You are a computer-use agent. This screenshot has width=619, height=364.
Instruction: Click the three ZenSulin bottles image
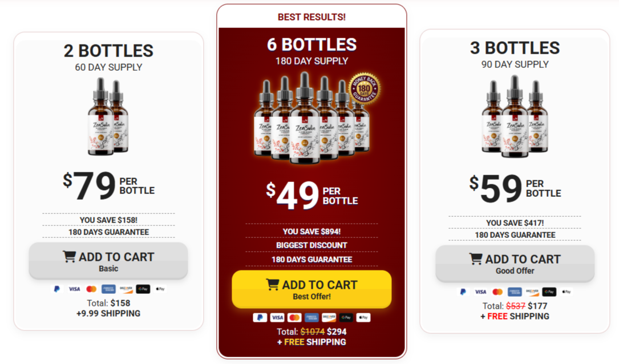click(515, 116)
